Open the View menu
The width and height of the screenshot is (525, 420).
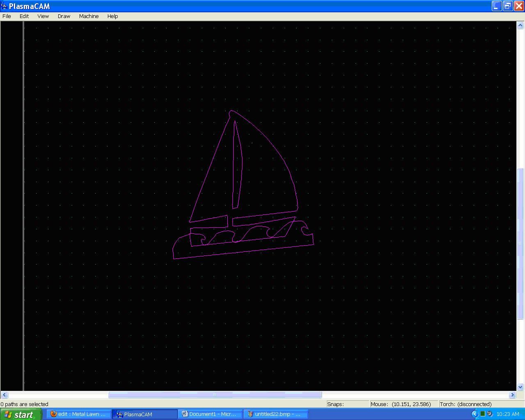(x=43, y=16)
